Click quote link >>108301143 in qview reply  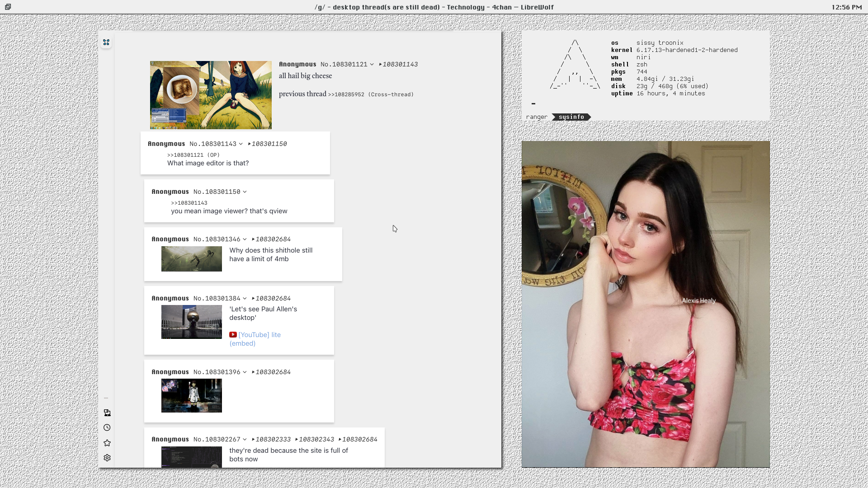point(189,203)
